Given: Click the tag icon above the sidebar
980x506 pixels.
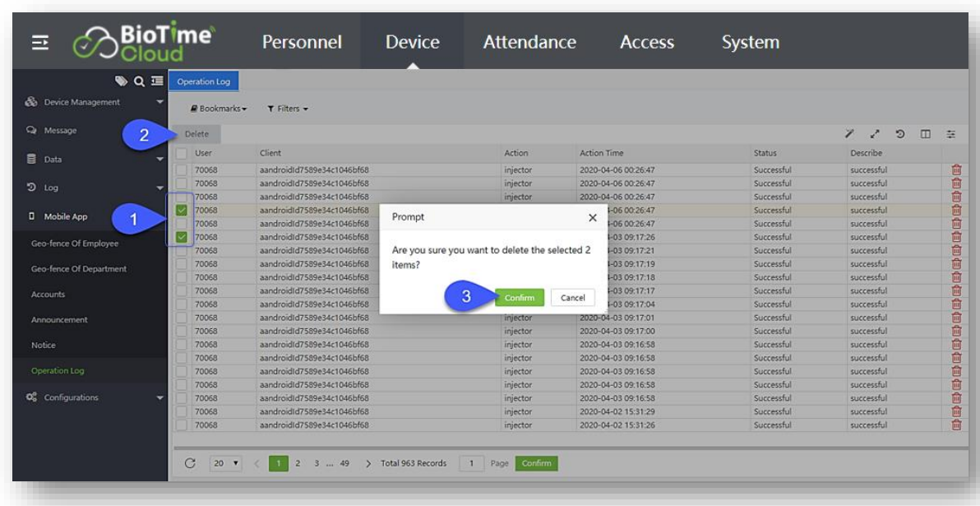Looking at the screenshot, I should click(122, 81).
